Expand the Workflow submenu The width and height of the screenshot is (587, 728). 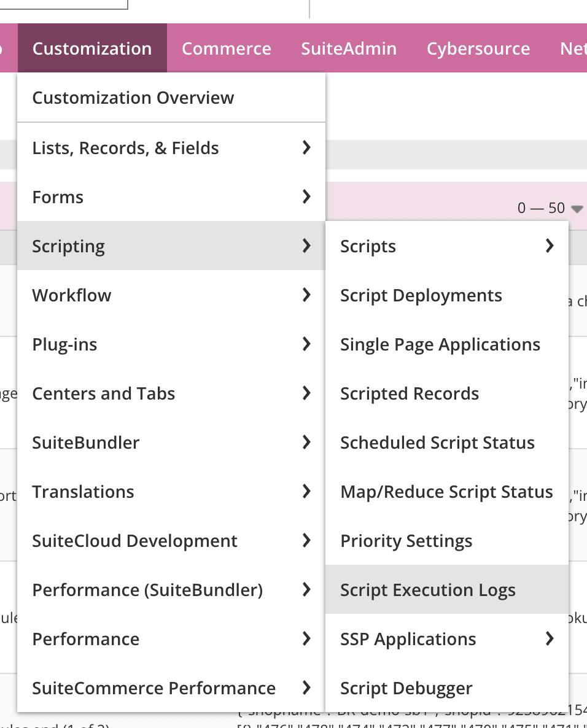click(x=306, y=295)
